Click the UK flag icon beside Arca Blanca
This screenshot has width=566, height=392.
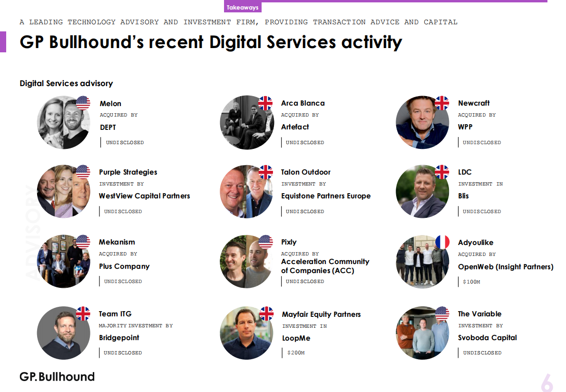click(265, 103)
